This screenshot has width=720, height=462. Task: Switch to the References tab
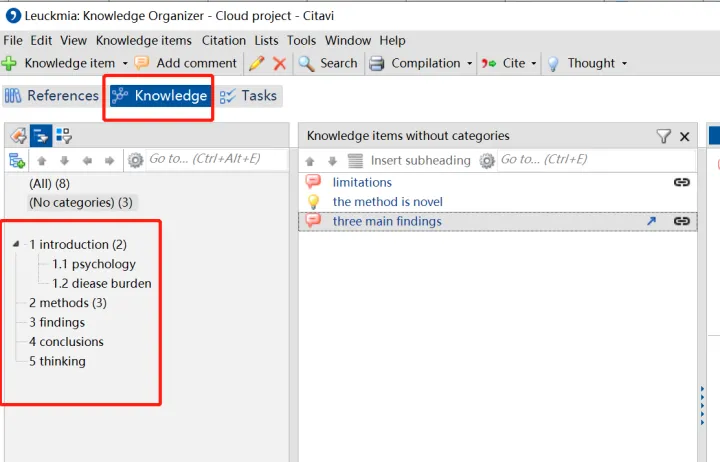click(x=51, y=96)
